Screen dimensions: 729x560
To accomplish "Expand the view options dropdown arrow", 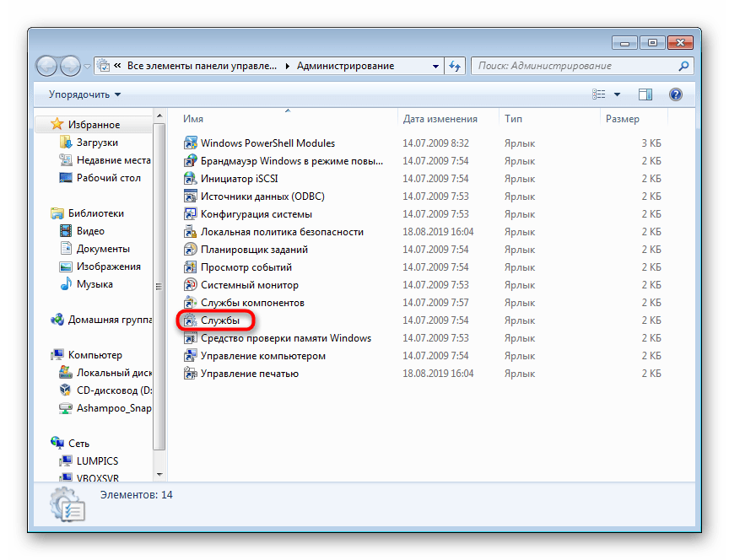I will pos(618,94).
